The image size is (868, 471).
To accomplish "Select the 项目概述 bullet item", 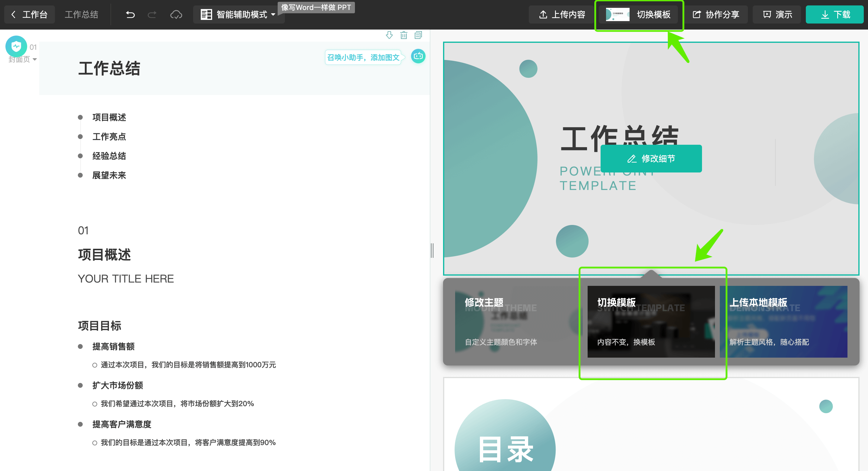I will pyautogui.click(x=109, y=117).
